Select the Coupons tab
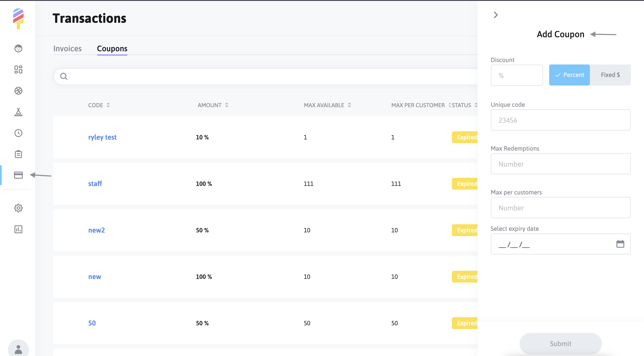This screenshot has width=644, height=356. tap(112, 48)
